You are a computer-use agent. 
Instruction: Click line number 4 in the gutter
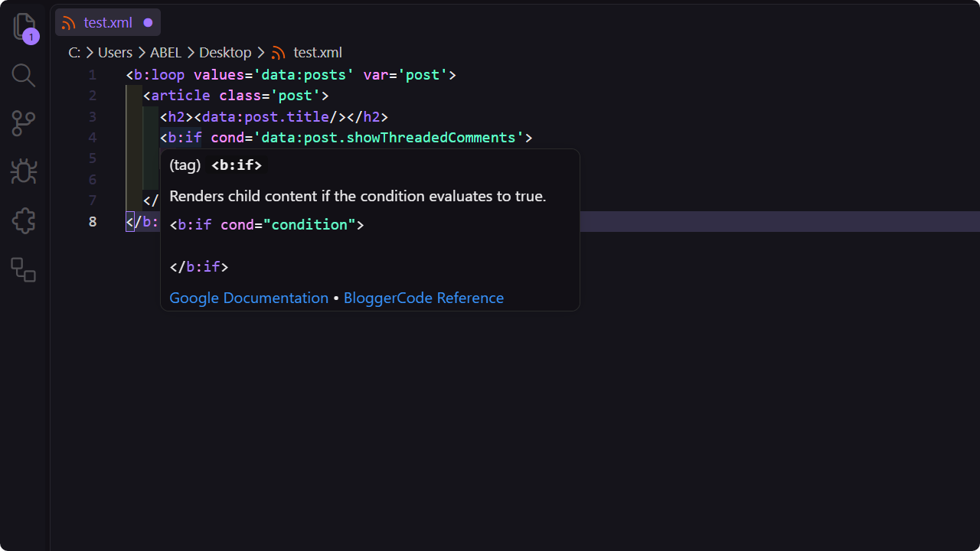92,138
